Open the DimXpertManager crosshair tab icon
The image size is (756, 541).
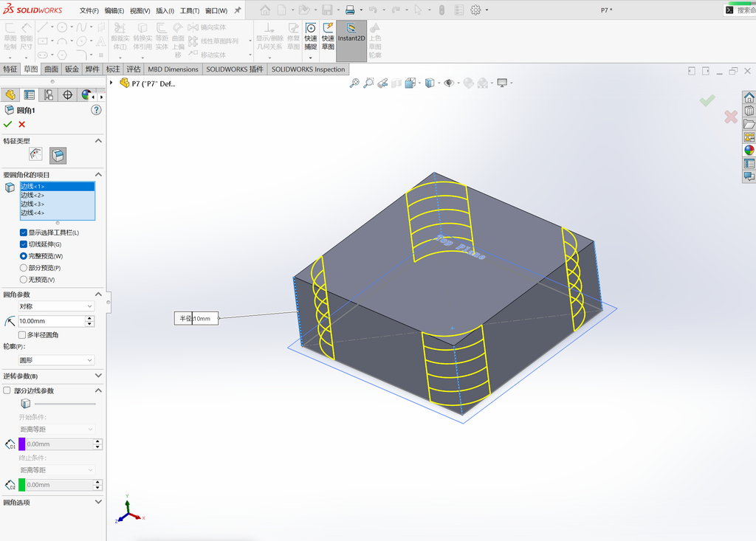coord(67,95)
